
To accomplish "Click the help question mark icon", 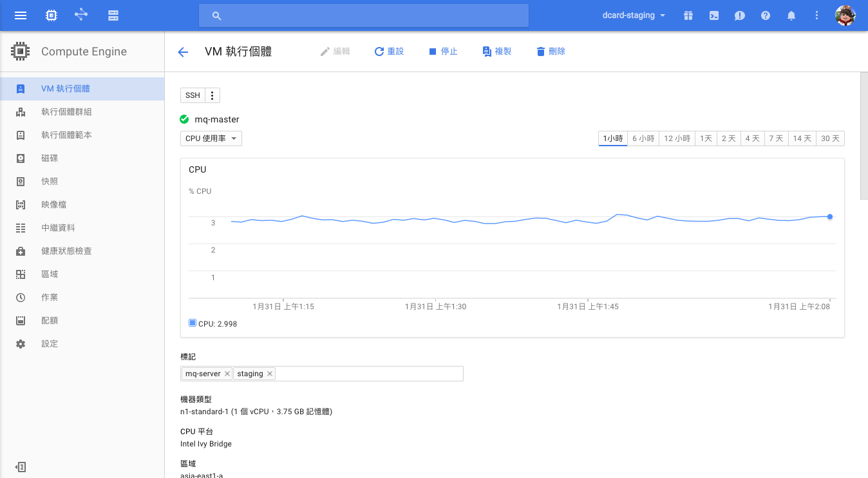I will (766, 15).
